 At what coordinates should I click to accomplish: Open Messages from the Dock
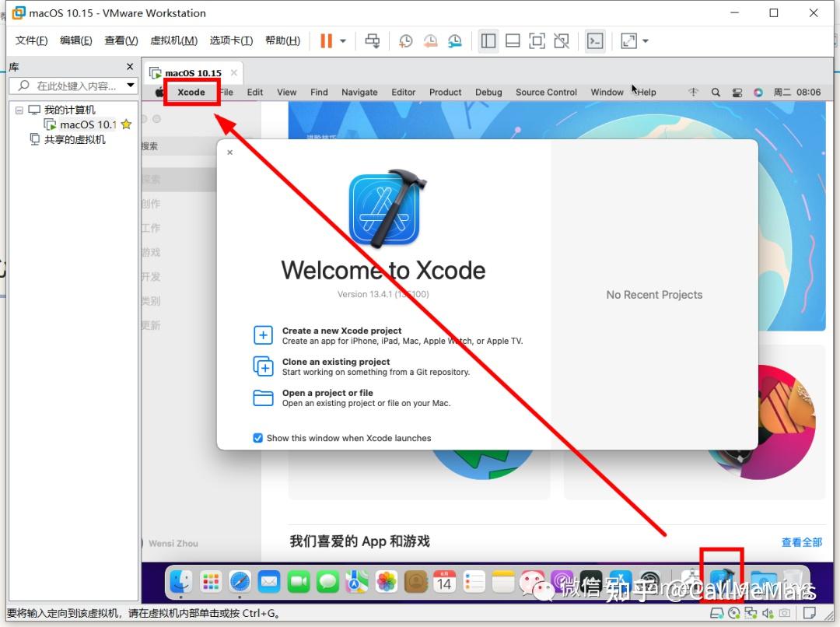(327, 582)
